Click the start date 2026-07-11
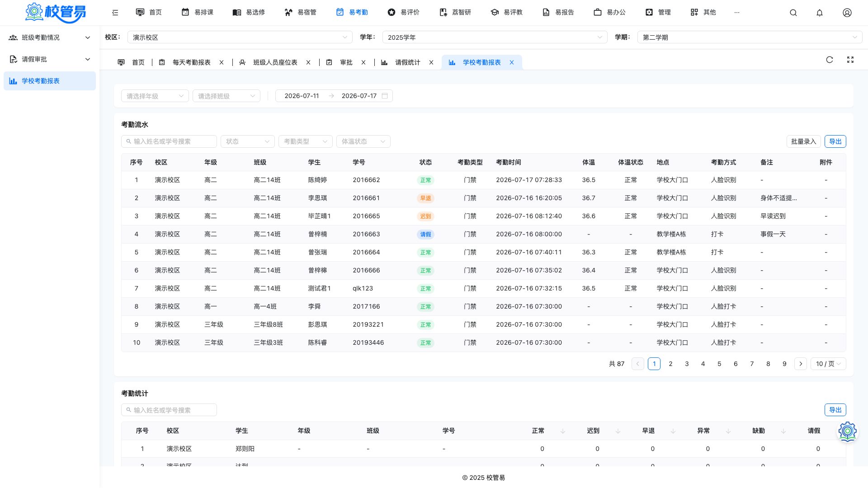The height and width of the screenshot is (488, 868). click(302, 96)
